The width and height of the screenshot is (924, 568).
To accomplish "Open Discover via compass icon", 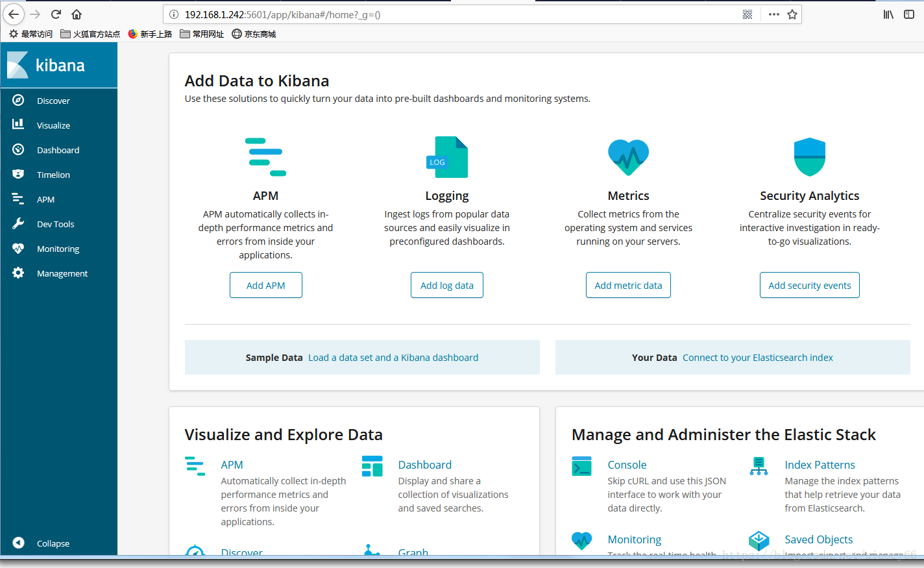I will (x=18, y=100).
